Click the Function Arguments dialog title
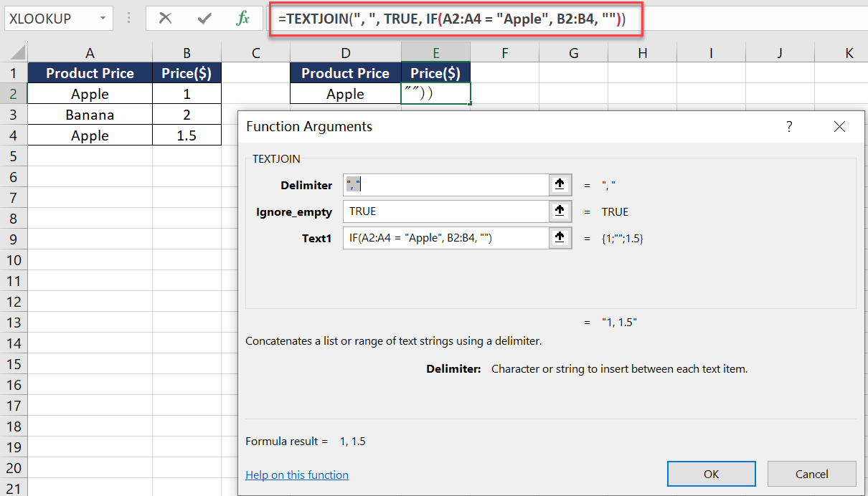This screenshot has height=496, width=868. tap(309, 127)
